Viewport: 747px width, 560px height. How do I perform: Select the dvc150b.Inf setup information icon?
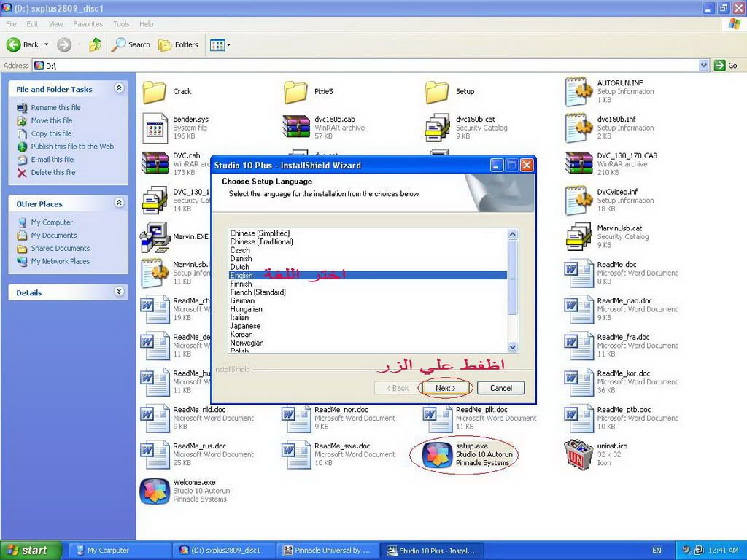(x=578, y=128)
